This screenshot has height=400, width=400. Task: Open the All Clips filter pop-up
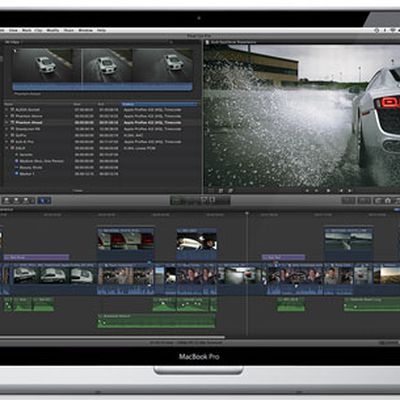pos(13,42)
